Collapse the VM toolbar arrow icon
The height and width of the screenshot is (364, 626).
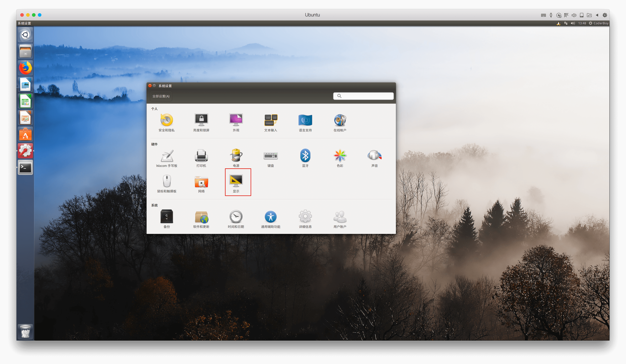[597, 15]
